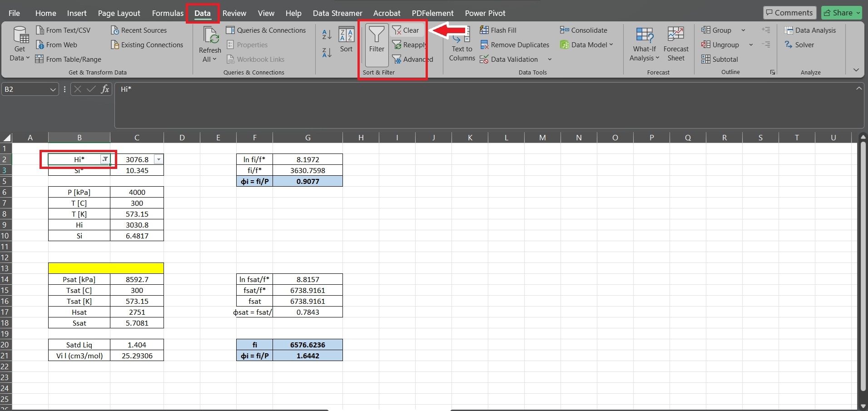Open Existing Connections
Viewport: 868px width, 411px height.
[x=147, y=45]
